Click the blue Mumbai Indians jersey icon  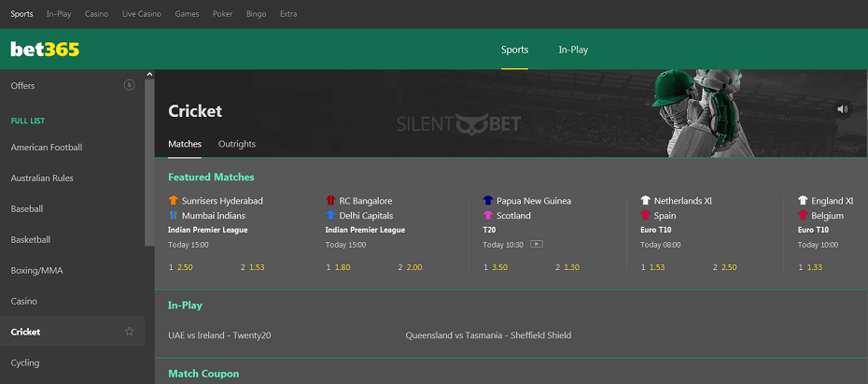[x=174, y=215]
